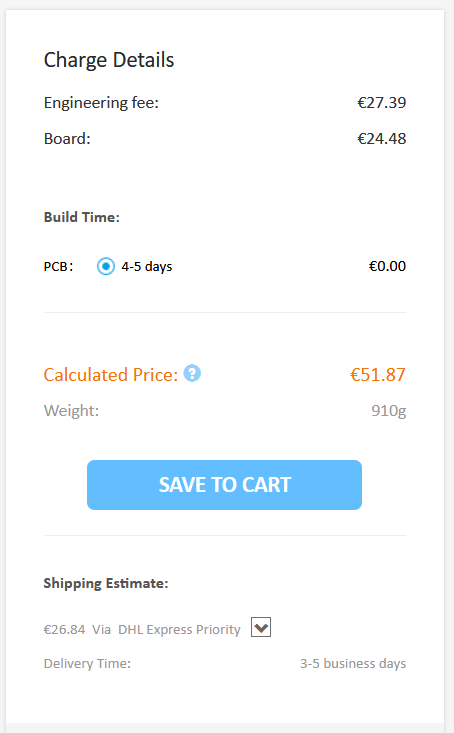This screenshot has height=733, width=454.
Task: Open the shipping method dropdown arrow
Action: coord(261,627)
